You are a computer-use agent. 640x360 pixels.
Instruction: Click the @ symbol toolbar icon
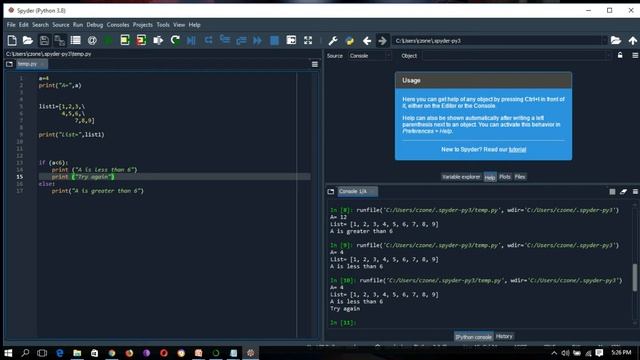[92, 40]
